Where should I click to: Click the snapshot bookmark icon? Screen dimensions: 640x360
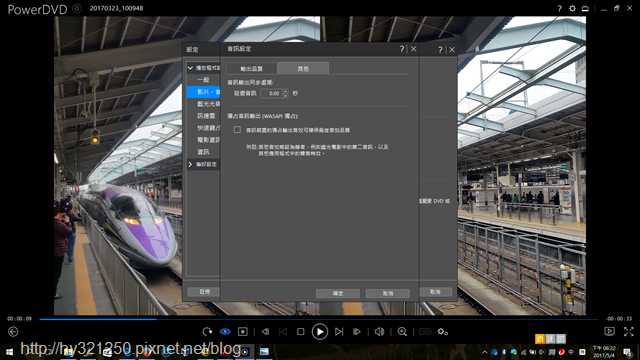pyautogui.click(x=243, y=331)
